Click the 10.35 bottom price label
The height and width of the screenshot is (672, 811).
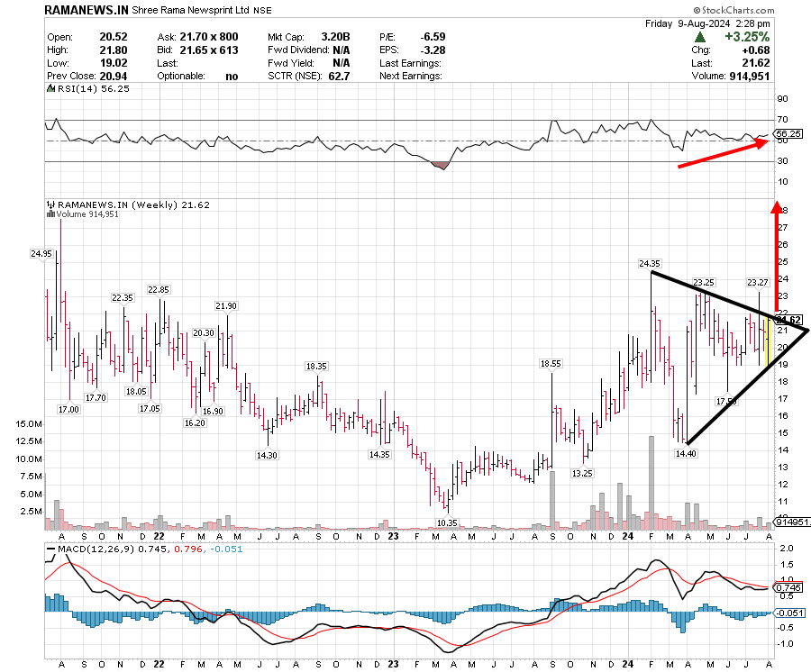[x=447, y=522]
